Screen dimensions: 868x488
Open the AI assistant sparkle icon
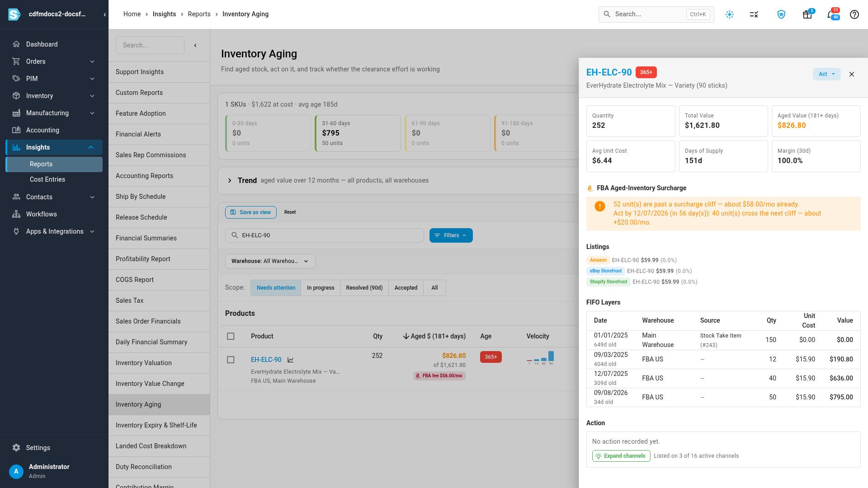pyautogui.click(x=730, y=14)
